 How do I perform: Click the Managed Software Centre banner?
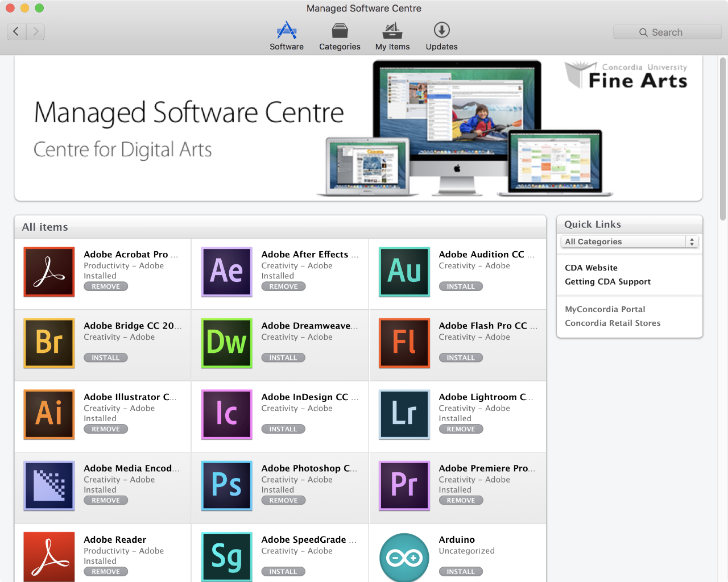358,128
